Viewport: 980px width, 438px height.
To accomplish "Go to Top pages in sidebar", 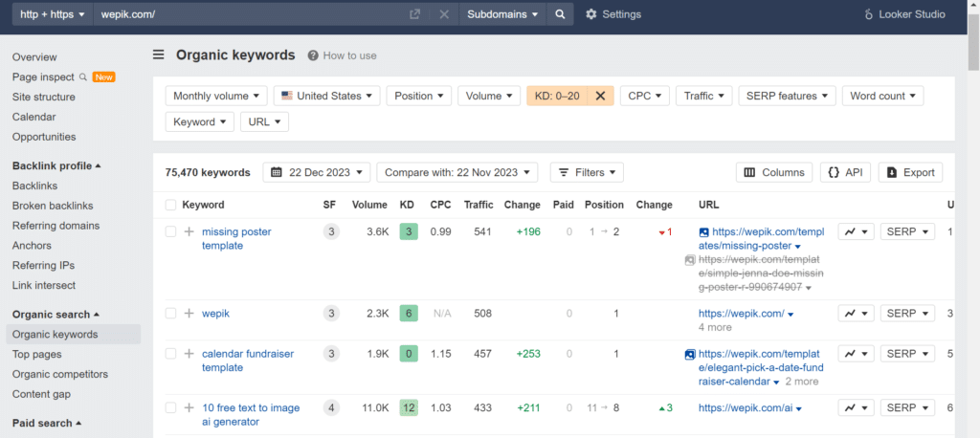I will click(37, 354).
